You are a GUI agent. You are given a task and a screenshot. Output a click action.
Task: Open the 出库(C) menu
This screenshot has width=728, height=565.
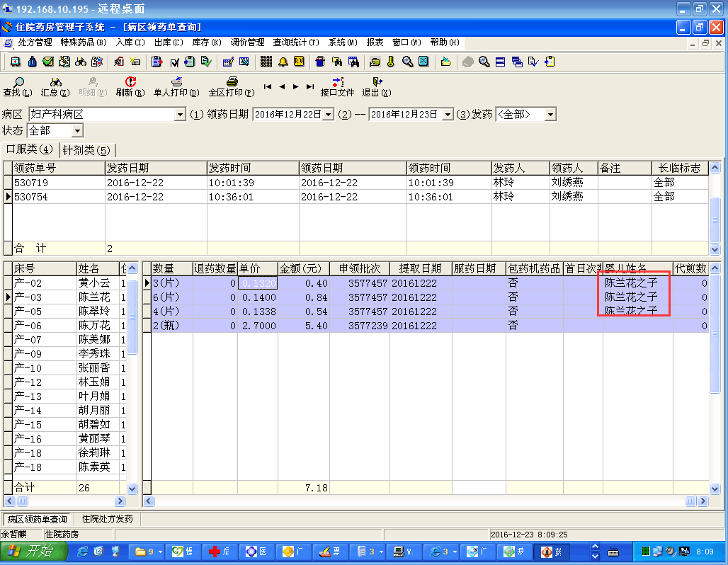(x=169, y=42)
